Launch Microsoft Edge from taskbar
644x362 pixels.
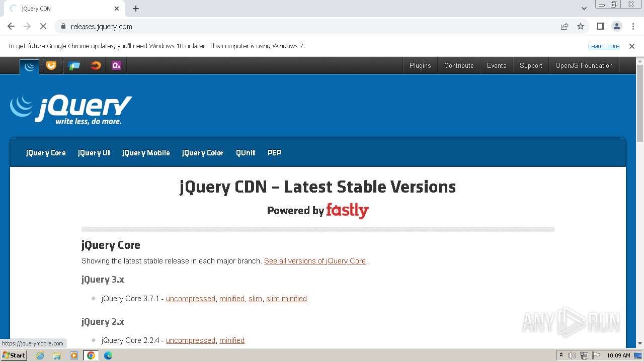coord(108,355)
